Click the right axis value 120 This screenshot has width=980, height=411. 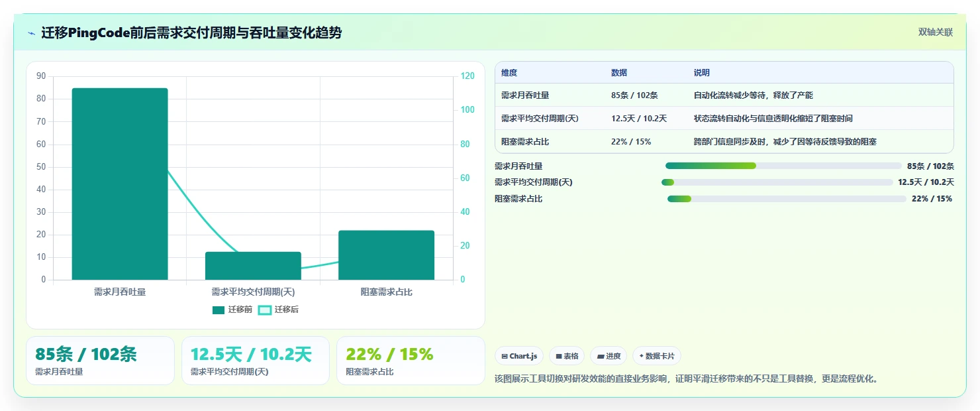coord(467,76)
